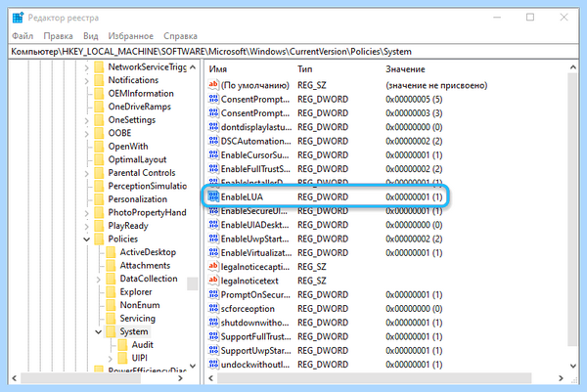587x392 pixels.
Task: Collapse the System key
Action: click(99, 331)
